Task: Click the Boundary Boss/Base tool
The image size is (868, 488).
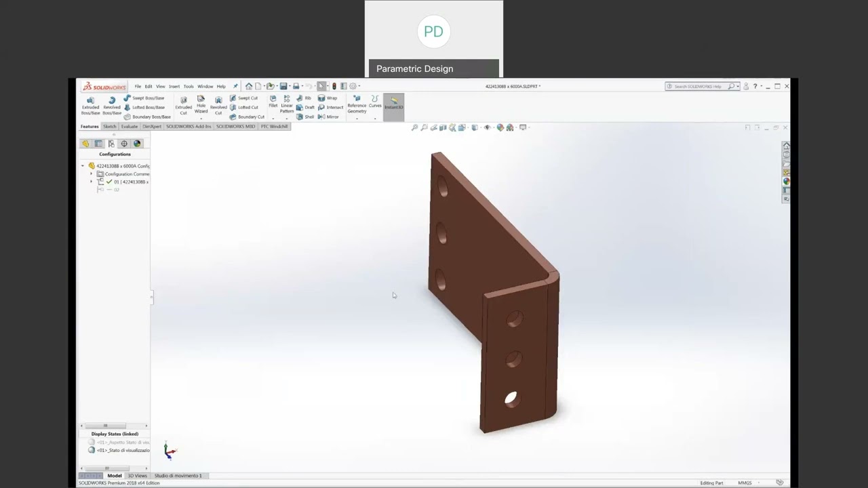Action: [x=147, y=117]
